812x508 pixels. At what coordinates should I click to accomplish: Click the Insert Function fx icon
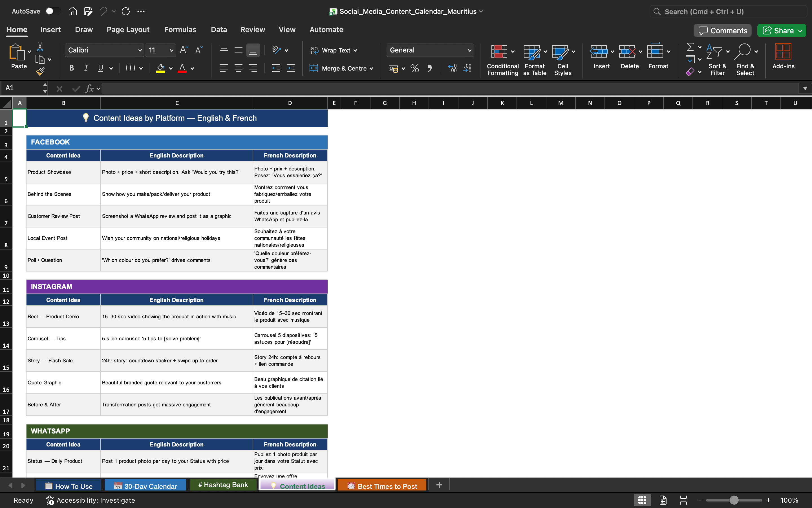click(x=90, y=88)
